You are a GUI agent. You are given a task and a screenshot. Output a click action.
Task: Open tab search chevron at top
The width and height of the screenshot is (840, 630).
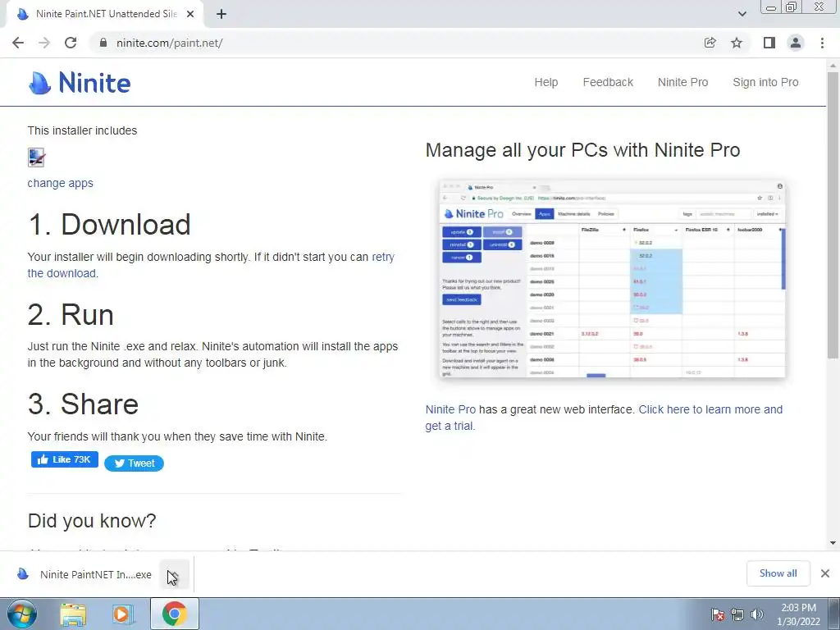pos(742,14)
